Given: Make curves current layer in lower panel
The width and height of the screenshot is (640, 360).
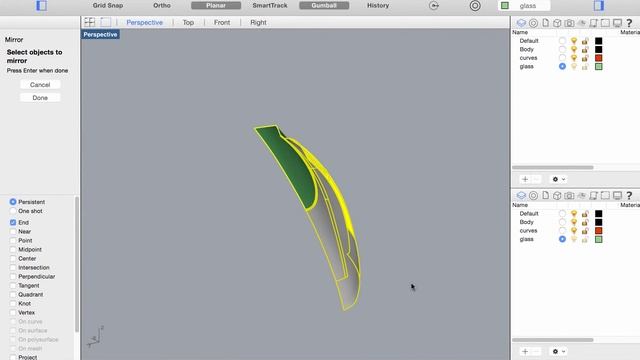Looking at the screenshot, I should tap(562, 231).
